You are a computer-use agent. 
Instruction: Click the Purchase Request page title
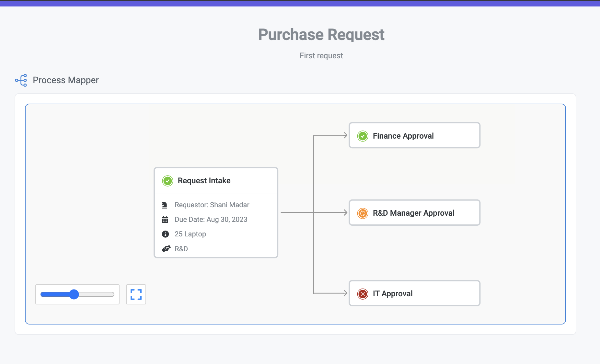point(321,35)
